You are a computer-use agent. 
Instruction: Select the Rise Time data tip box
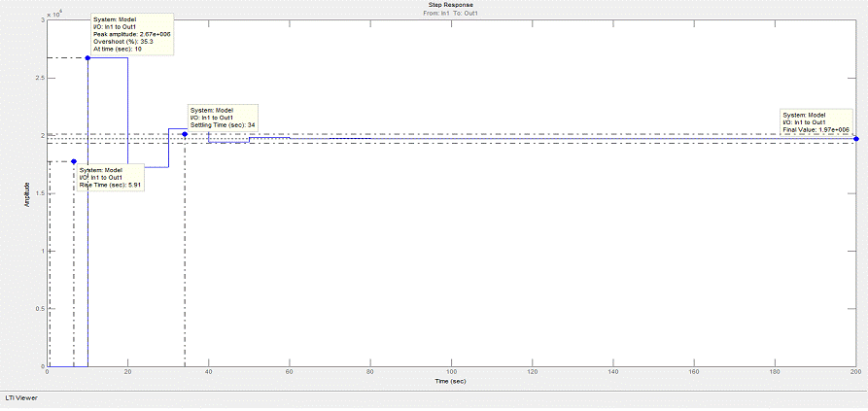(111, 177)
